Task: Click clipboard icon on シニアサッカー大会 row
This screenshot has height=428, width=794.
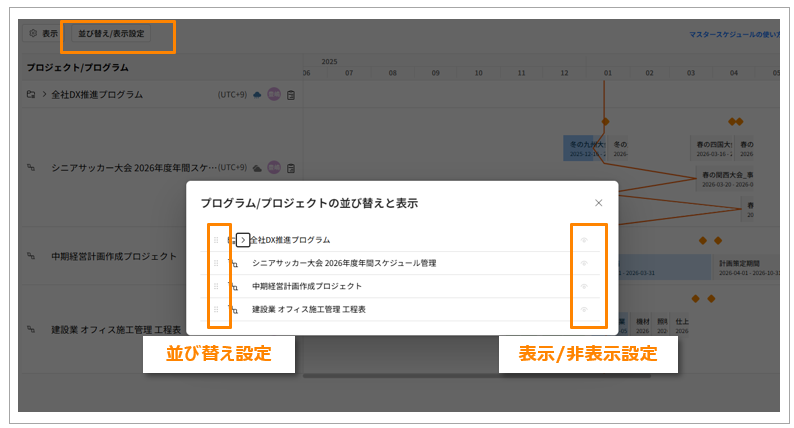Action: [291, 168]
